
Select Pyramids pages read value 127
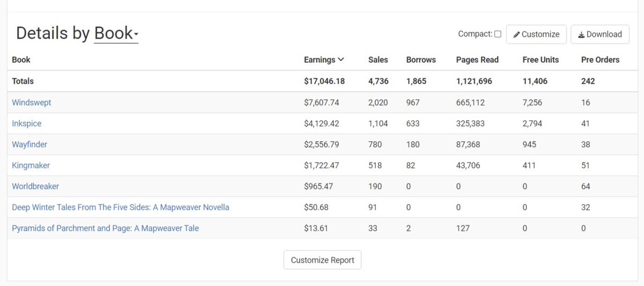463,228
